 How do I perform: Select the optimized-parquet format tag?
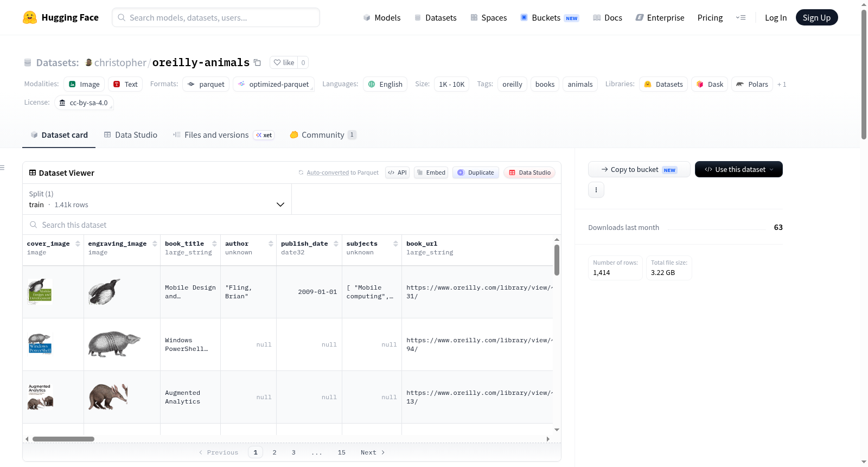[x=273, y=84]
